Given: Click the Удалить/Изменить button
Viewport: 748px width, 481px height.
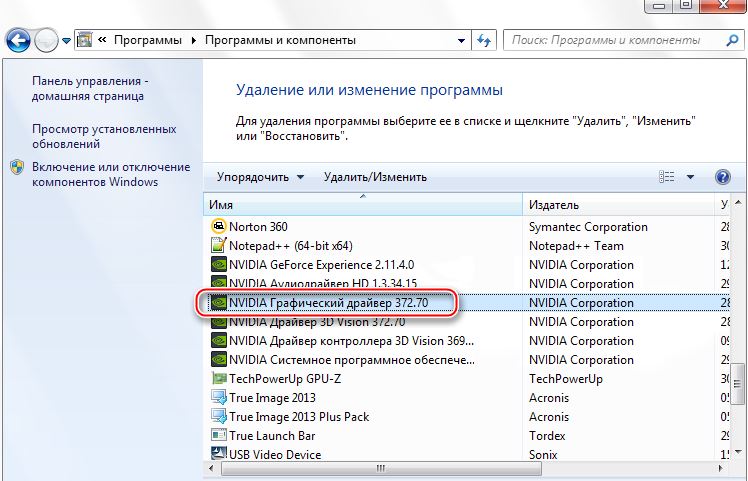Looking at the screenshot, I should 375,177.
